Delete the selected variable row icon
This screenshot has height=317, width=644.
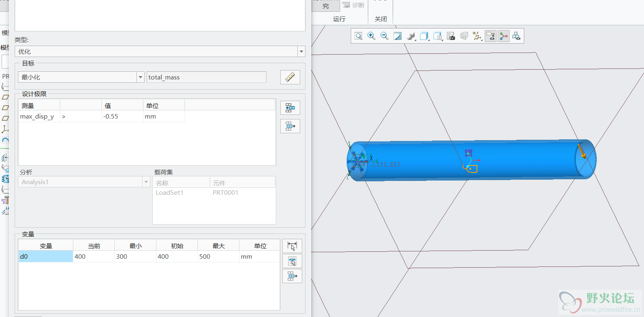pos(292,276)
